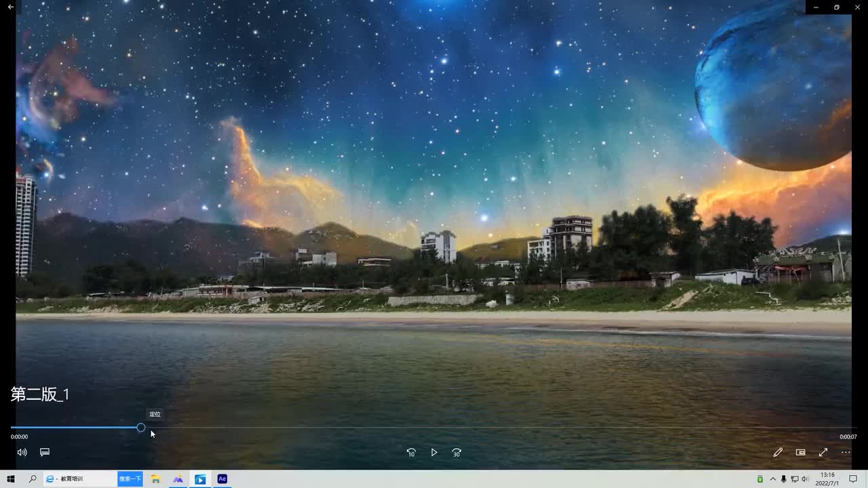This screenshot has width=868, height=488.
Task: Switch to Movies & TV taskbar icon
Action: pyautogui.click(x=200, y=479)
